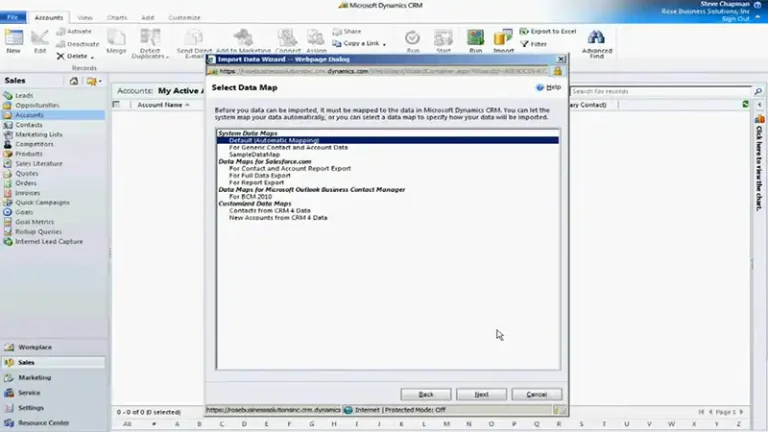Viewport: 768px width, 432px height.
Task: Open the File tab
Action: pyautogui.click(x=13, y=17)
